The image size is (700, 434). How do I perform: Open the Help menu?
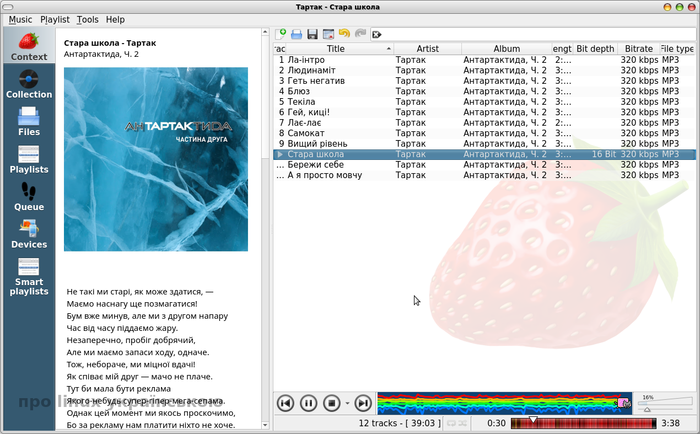pyautogui.click(x=115, y=20)
